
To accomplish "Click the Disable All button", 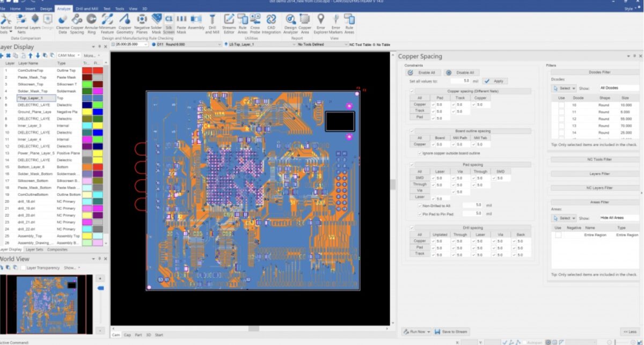I will tap(462, 72).
